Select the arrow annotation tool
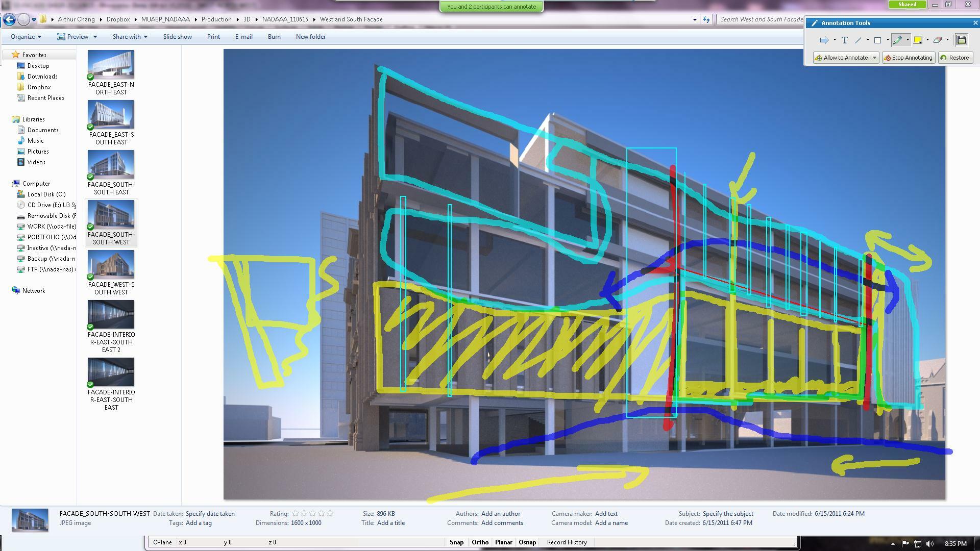 click(x=824, y=40)
